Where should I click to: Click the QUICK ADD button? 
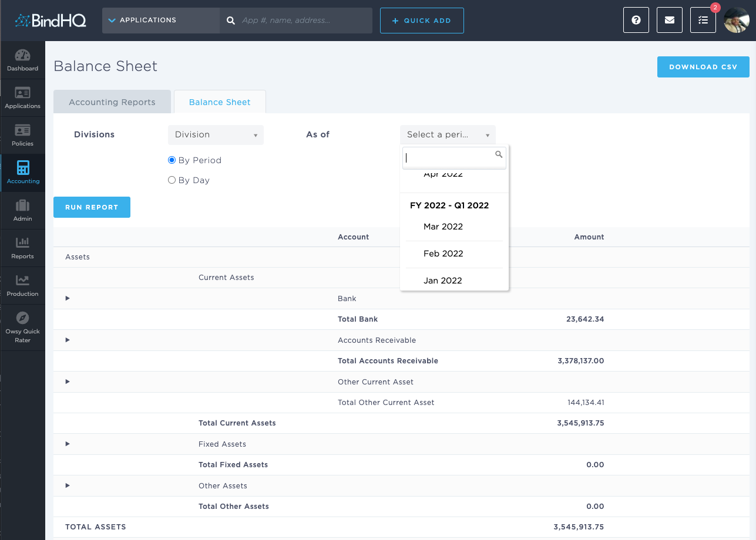click(x=422, y=21)
